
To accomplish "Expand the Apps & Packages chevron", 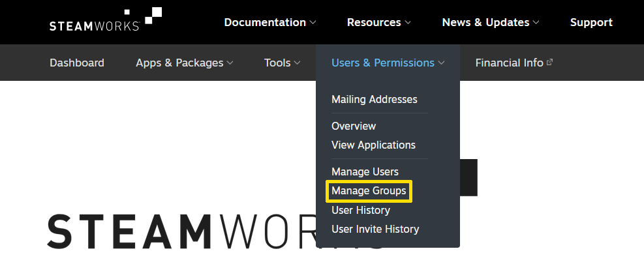I will (230, 63).
